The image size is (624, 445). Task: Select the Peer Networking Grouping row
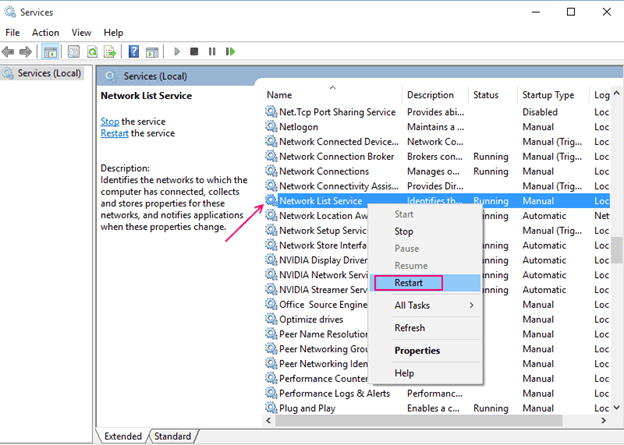click(437, 349)
